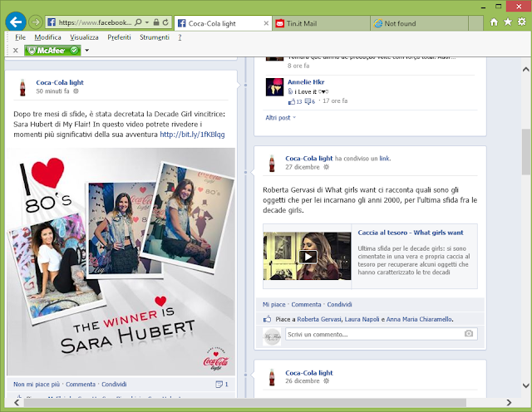Viewport: 532px width, 412px height.
Task: Open Laura Napoli in the likes line
Action: 362,319
